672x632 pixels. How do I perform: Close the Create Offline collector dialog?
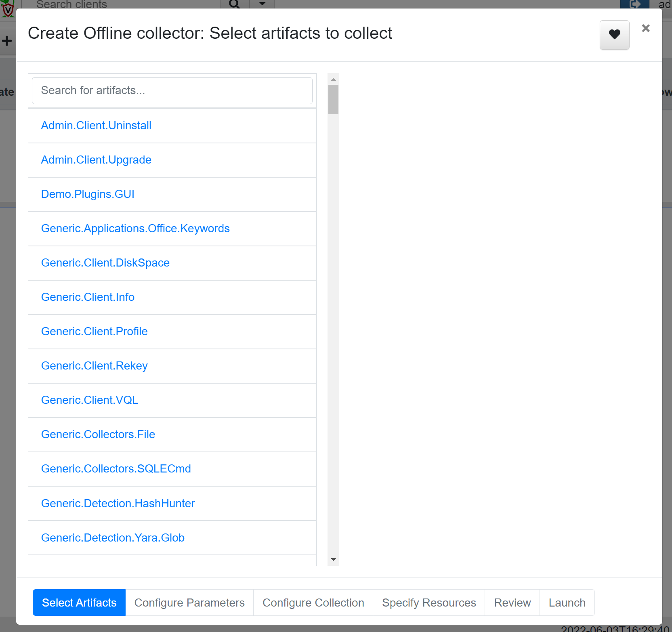tap(645, 28)
